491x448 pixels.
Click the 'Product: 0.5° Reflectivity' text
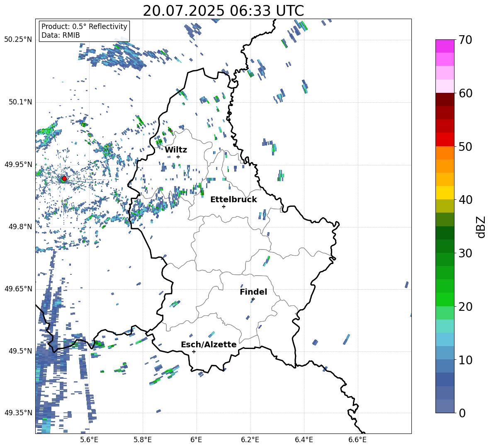tap(84, 27)
